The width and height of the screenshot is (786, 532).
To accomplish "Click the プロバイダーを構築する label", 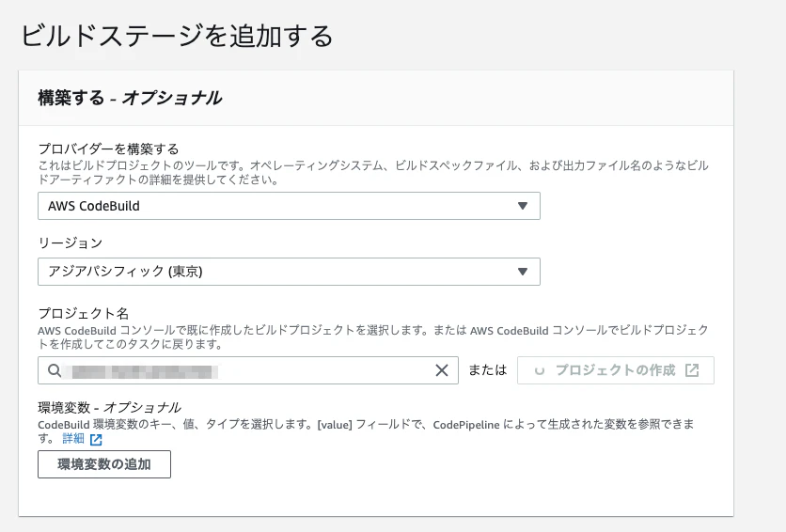I will click(108, 149).
